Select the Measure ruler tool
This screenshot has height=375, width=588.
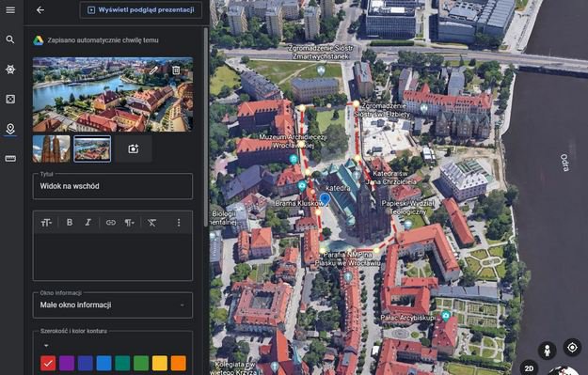pos(10,159)
